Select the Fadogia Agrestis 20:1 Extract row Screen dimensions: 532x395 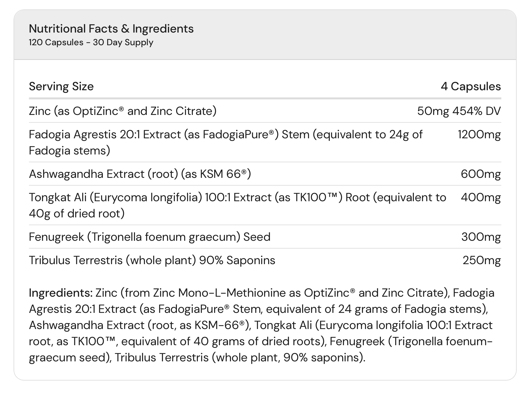pyautogui.click(x=265, y=142)
